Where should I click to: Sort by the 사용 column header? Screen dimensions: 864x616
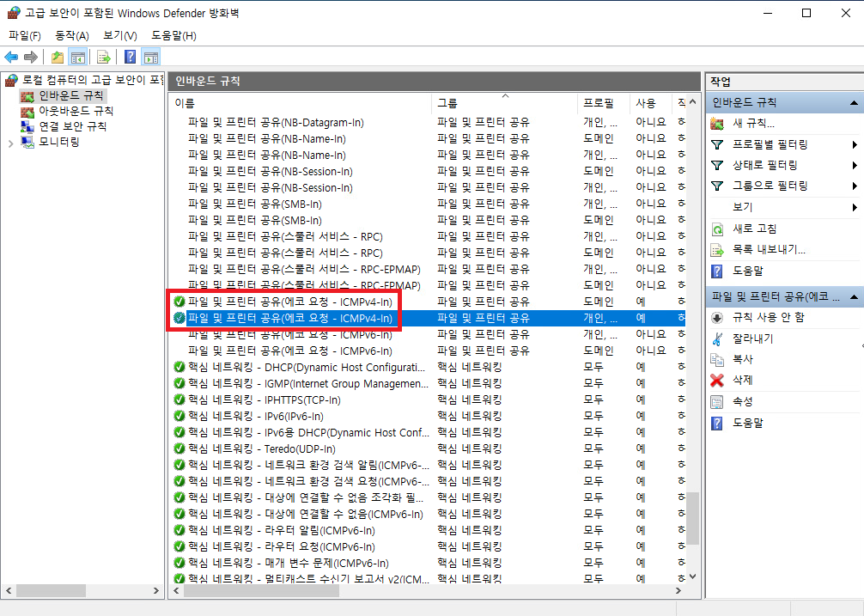650,103
